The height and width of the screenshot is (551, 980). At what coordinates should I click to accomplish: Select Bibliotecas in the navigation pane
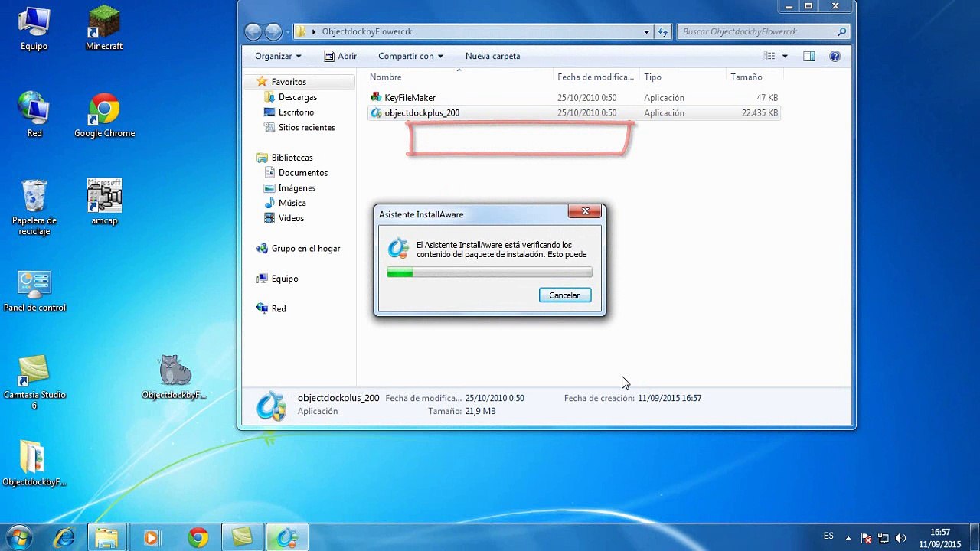click(292, 158)
